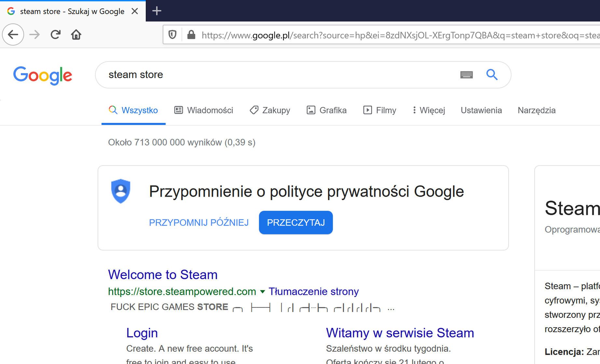Click the 'Licencja:' label in knowledge panel
This screenshot has width=600, height=364.
[564, 352]
